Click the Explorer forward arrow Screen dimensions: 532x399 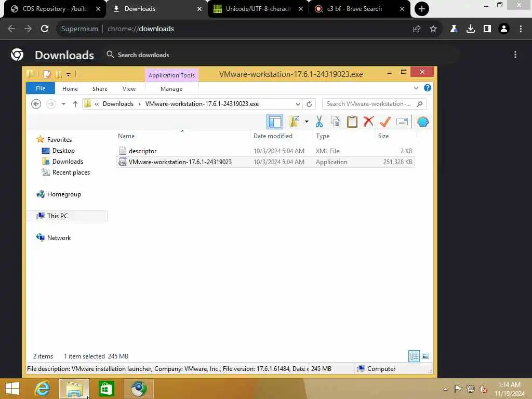pyautogui.click(x=51, y=104)
